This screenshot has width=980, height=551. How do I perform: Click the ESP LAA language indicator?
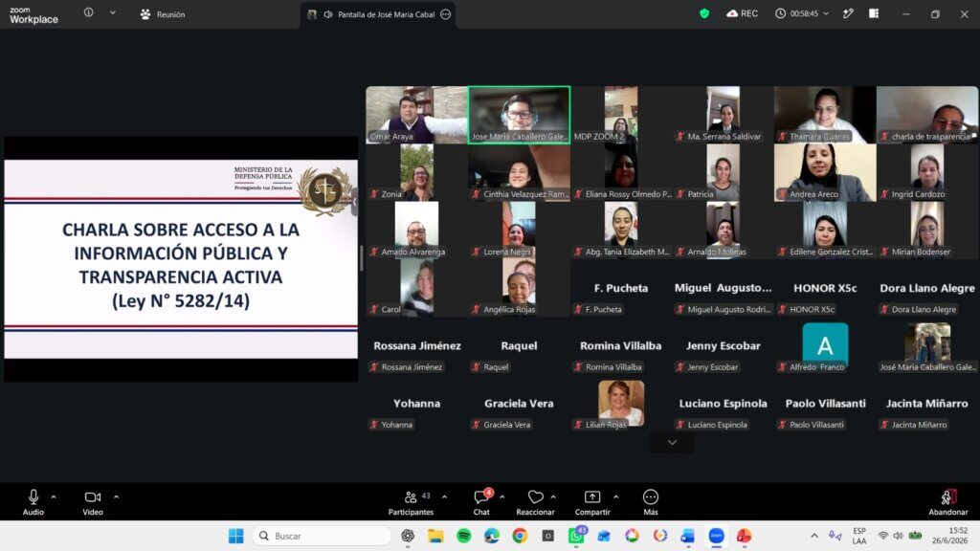coord(859,536)
